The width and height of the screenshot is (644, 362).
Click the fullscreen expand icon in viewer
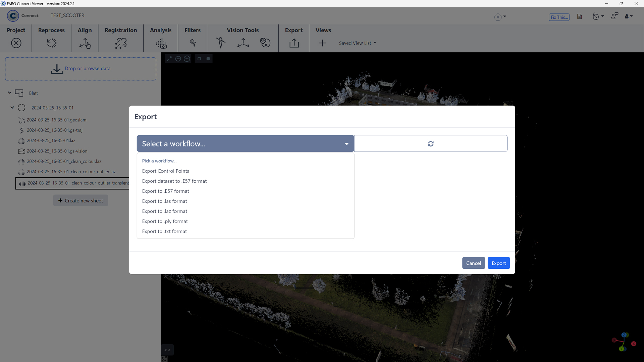(169, 59)
